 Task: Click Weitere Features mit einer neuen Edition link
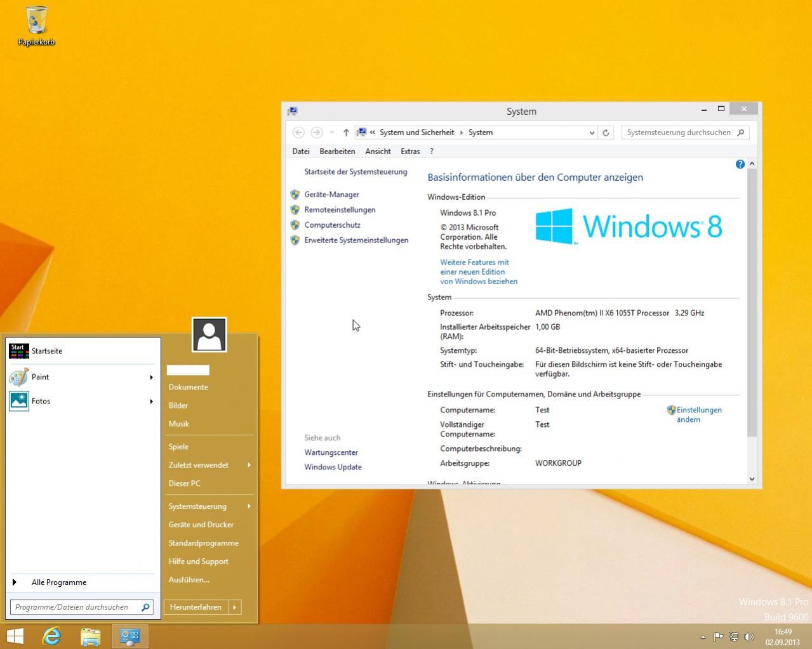(x=479, y=272)
